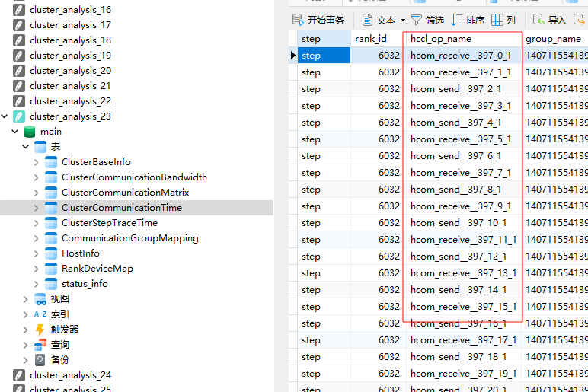Click the cluster_analysis_16 connection icon

tap(19, 10)
